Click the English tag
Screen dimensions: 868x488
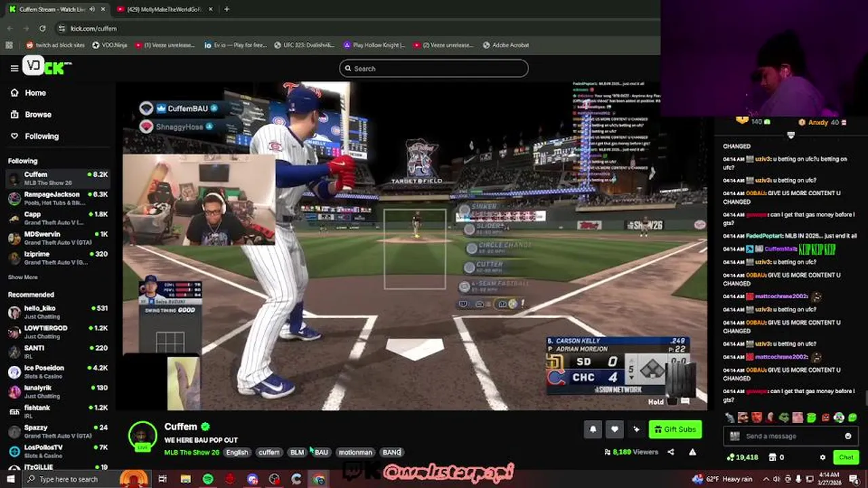coord(237,452)
